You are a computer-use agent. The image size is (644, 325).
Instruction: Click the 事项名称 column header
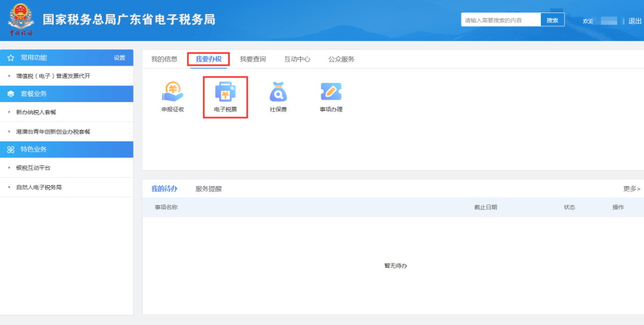point(166,208)
